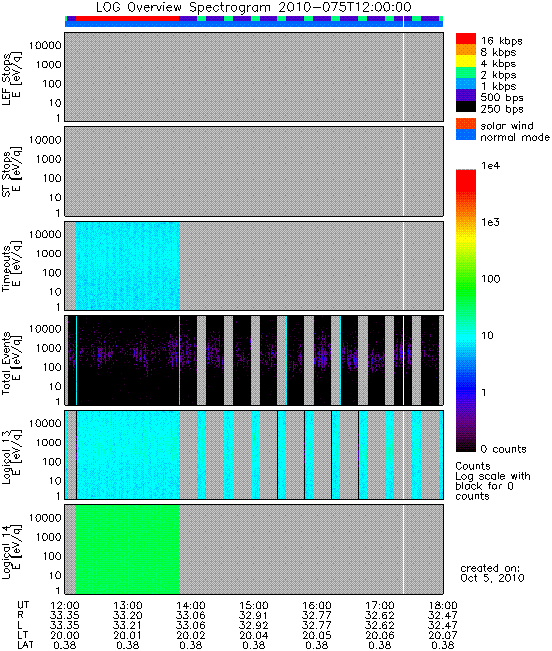Click the red telemetry bar segment at top
Image resolution: width=552 pixels, height=651 pixels.
click(x=127, y=19)
